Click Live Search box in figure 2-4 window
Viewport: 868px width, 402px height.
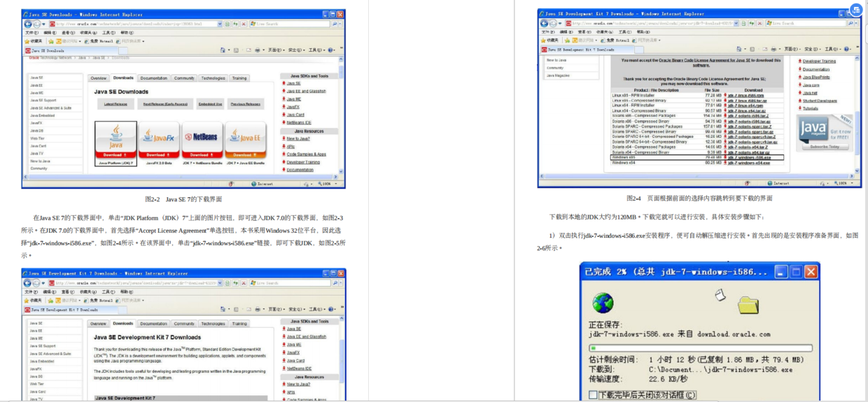806,23
